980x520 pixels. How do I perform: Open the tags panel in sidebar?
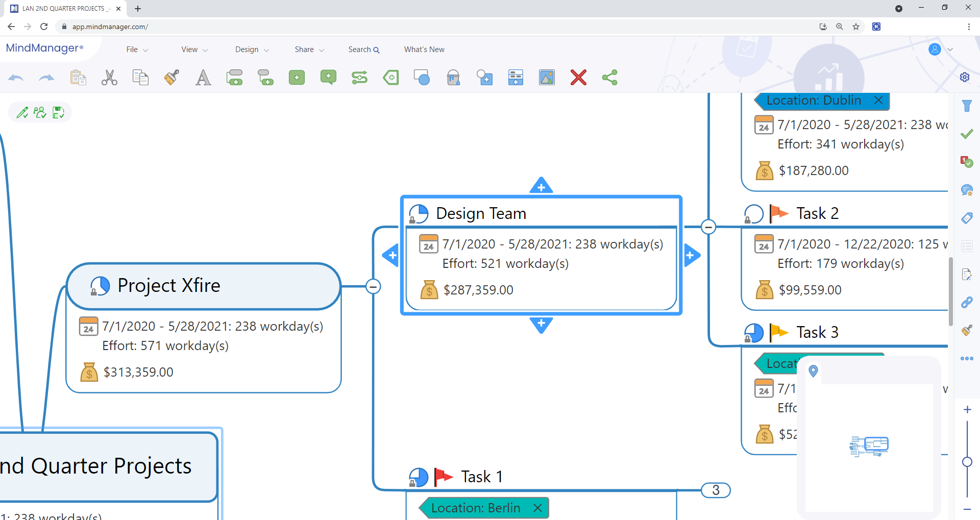[967, 218]
